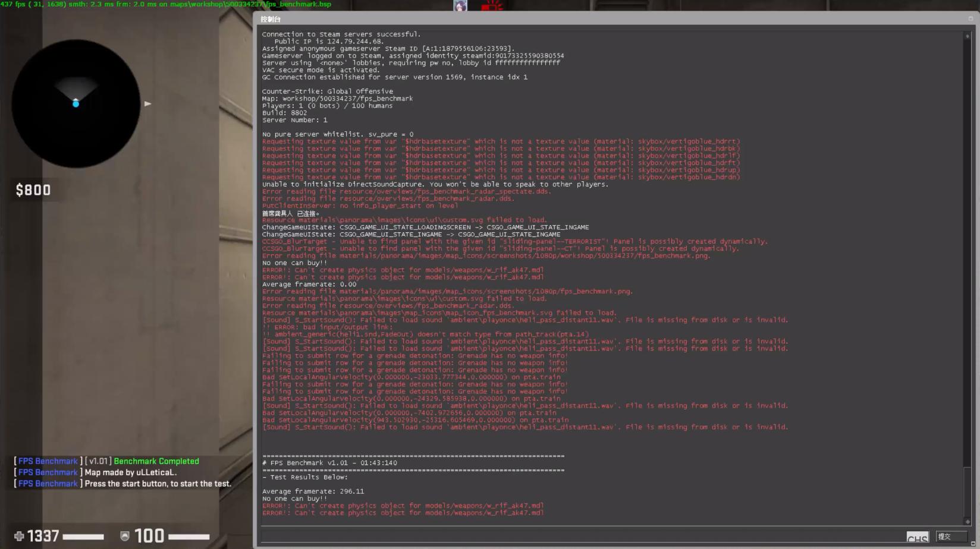This screenshot has height=549, width=980.
Task: Click the 'ambient_generic(heli1.snd,FadeOut)' error line
Action: [426, 334]
